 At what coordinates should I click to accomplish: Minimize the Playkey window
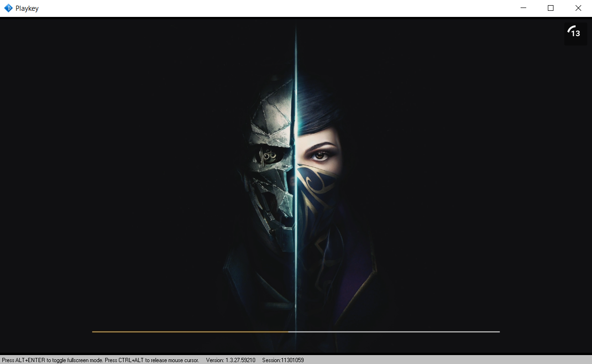(x=523, y=8)
